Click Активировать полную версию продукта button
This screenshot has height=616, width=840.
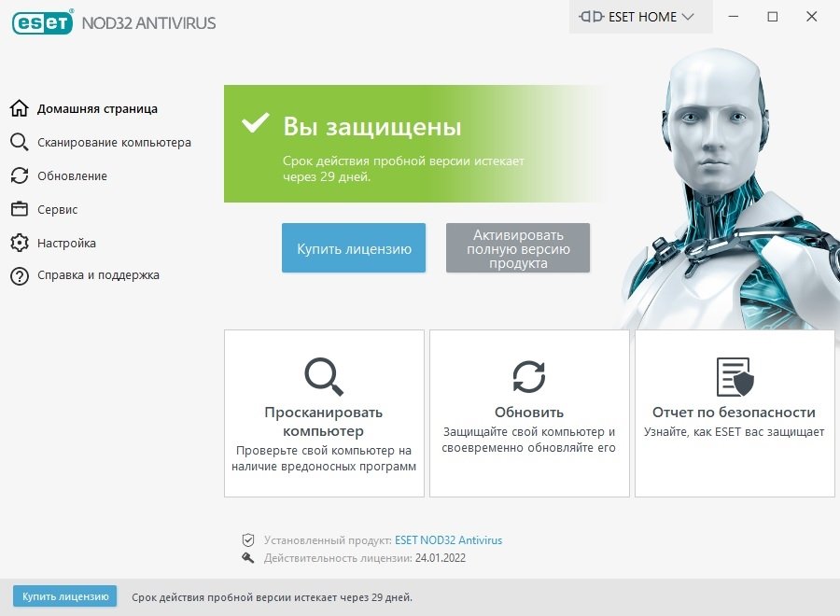tap(517, 248)
